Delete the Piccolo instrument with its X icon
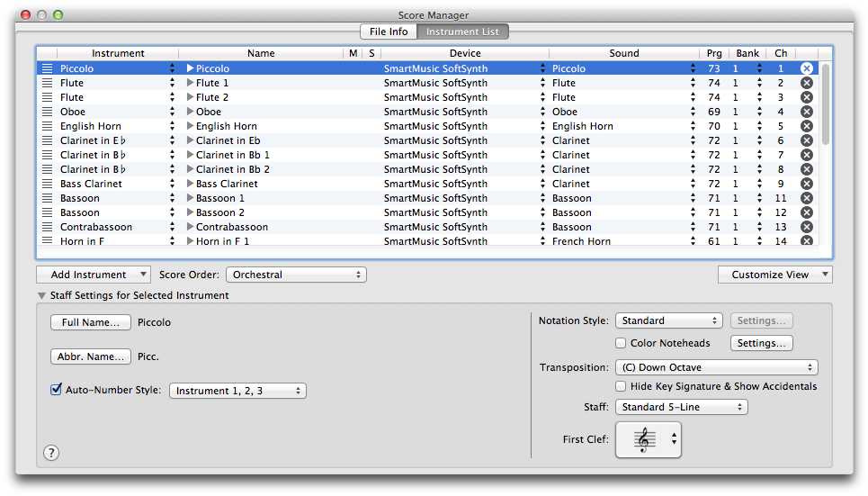The width and height of the screenshot is (868, 496). tap(807, 68)
